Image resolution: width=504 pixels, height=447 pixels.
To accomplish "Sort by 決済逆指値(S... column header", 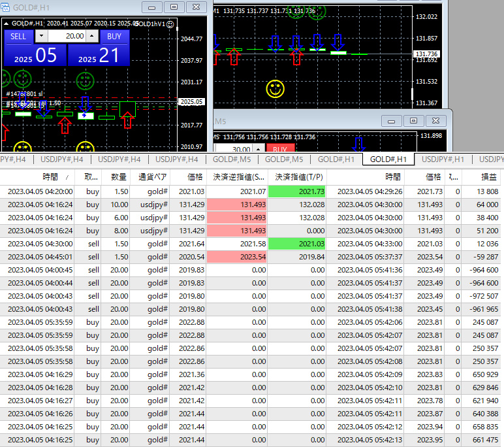I will (x=238, y=176).
